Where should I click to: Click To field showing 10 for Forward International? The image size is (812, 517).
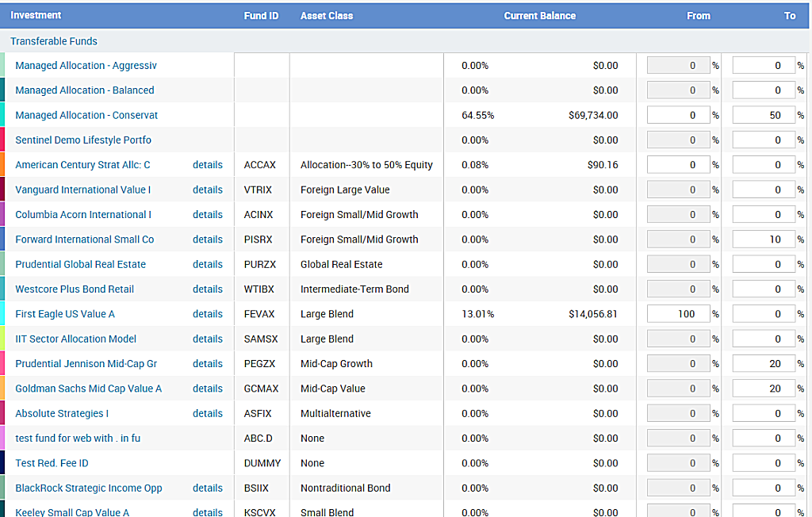click(764, 239)
